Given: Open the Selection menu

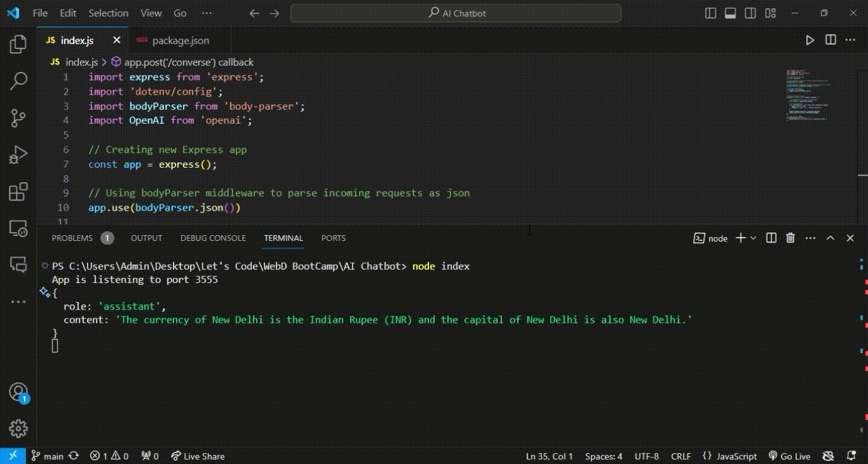Looking at the screenshot, I should coord(108,13).
